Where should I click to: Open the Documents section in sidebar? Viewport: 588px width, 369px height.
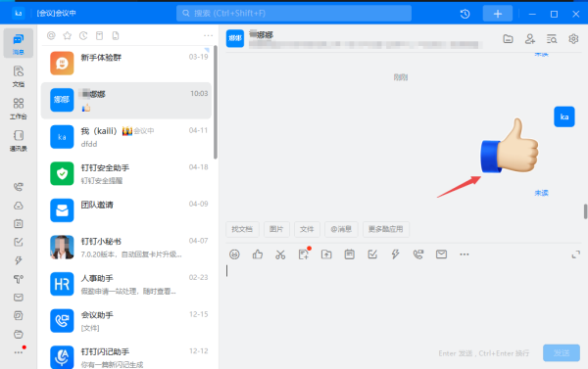19,76
